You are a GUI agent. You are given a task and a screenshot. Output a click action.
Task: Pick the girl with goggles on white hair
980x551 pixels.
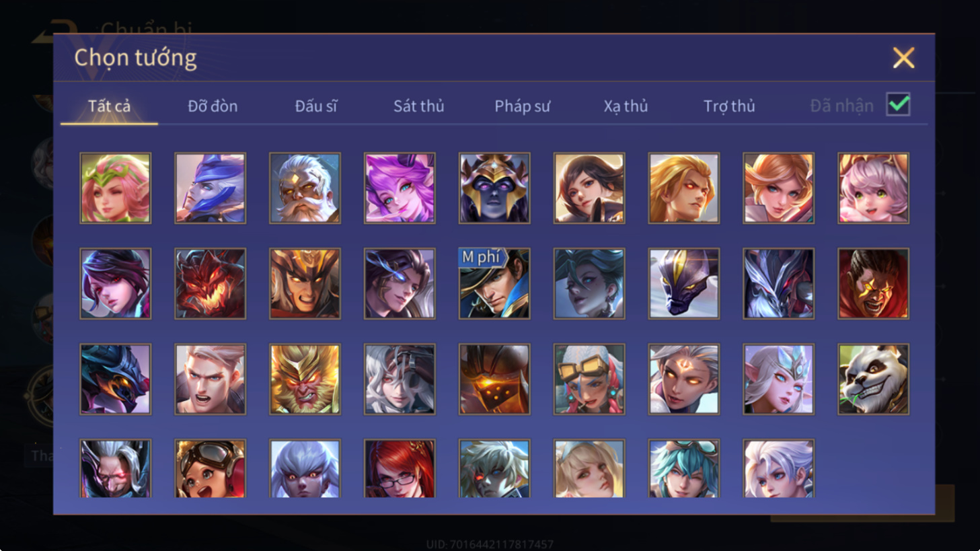click(589, 379)
